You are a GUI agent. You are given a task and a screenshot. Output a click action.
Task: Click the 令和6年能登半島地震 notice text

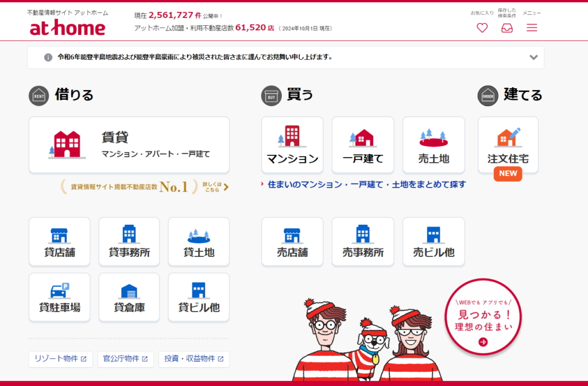click(x=195, y=57)
